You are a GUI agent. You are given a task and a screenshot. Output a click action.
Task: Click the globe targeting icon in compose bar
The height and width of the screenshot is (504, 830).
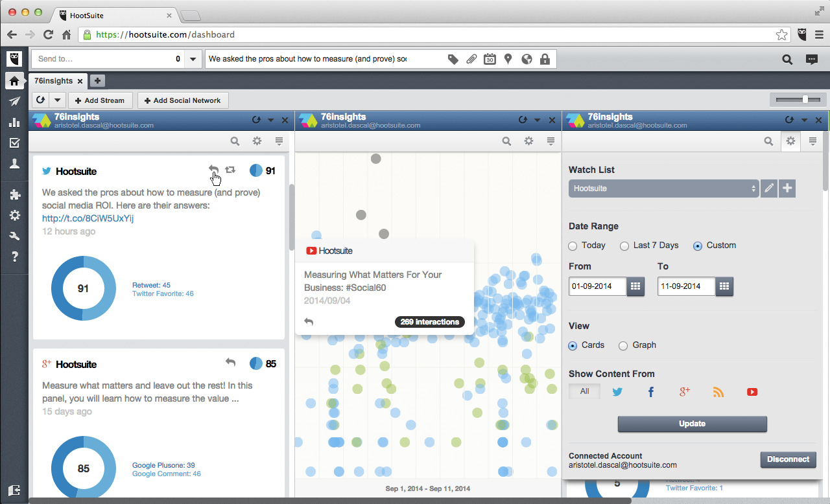pos(527,59)
